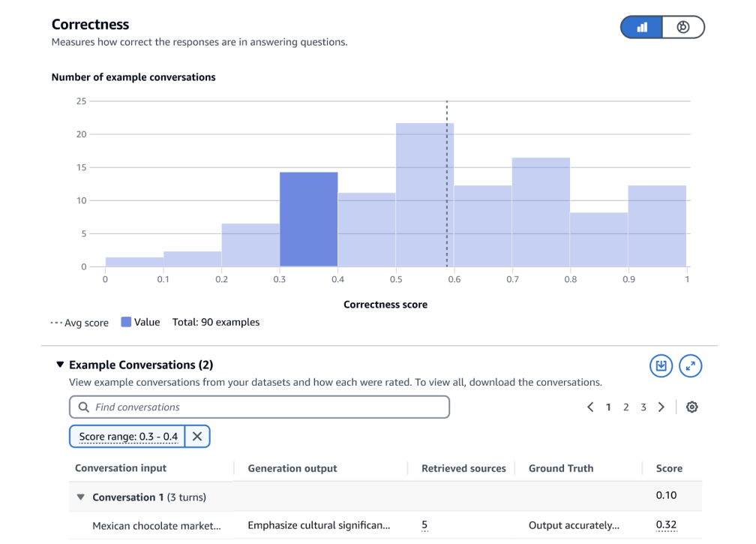Remove the Score range 0.3 - 0.4 filter
This screenshot has height=544, width=756.
coord(197,437)
